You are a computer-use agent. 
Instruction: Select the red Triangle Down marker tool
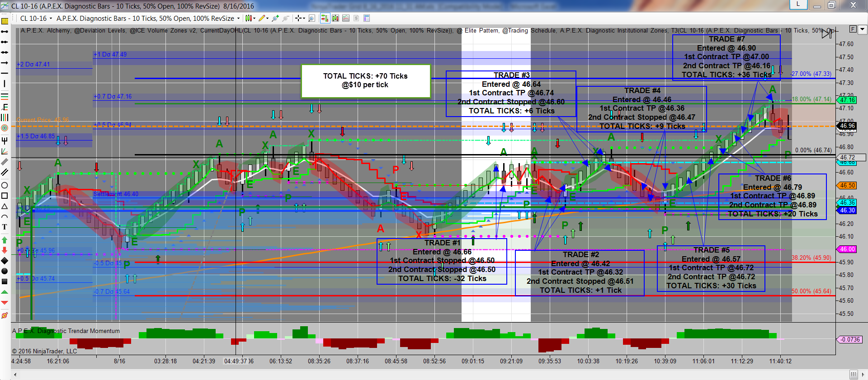pyautogui.click(x=5, y=303)
